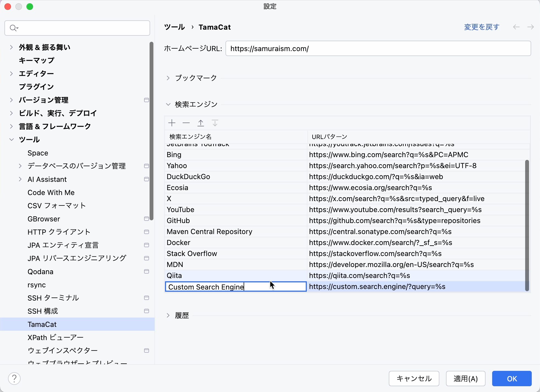
Task: Select rsync settings item
Action: tap(37, 285)
